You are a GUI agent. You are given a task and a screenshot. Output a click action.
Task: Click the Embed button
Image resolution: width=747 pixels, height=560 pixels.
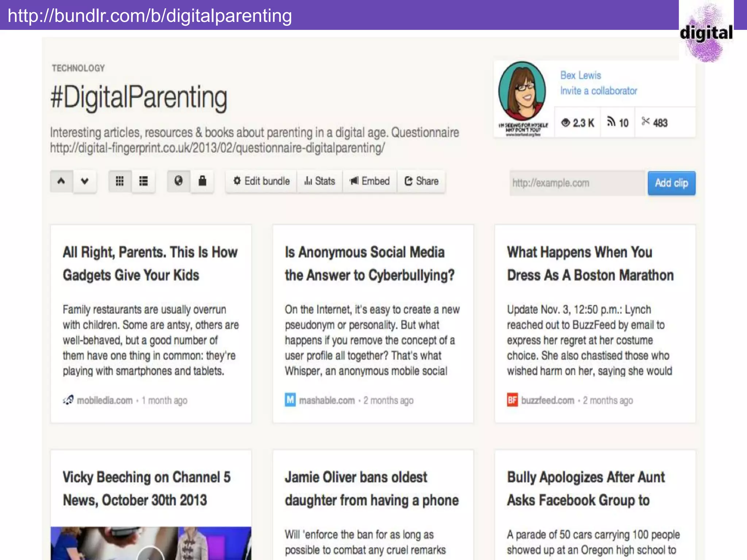370,181
